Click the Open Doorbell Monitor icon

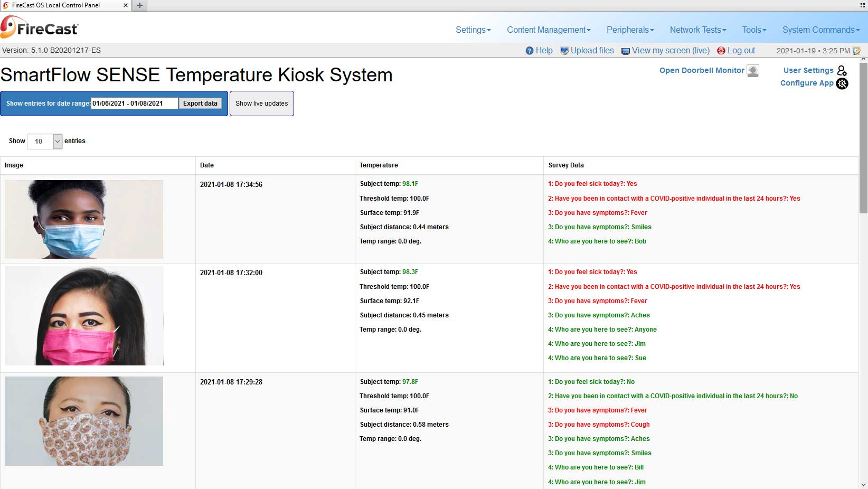[x=753, y=71]
